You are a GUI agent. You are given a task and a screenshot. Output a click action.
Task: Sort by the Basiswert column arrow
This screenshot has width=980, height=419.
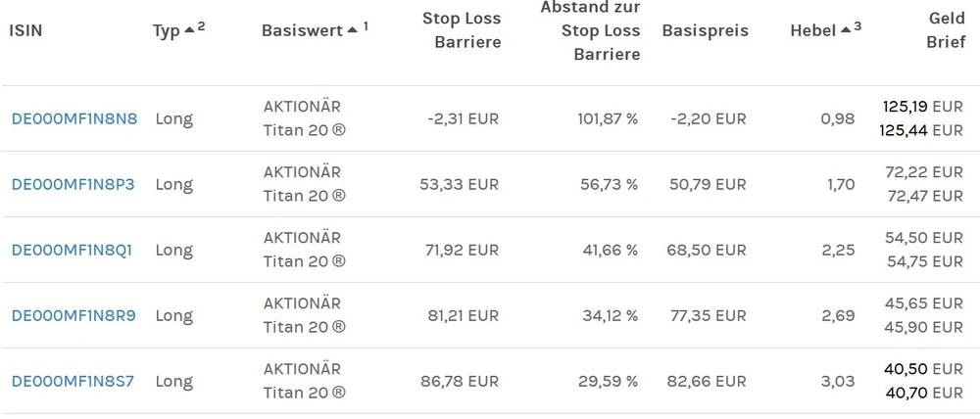pyautogui.click(x=352, y=30)
